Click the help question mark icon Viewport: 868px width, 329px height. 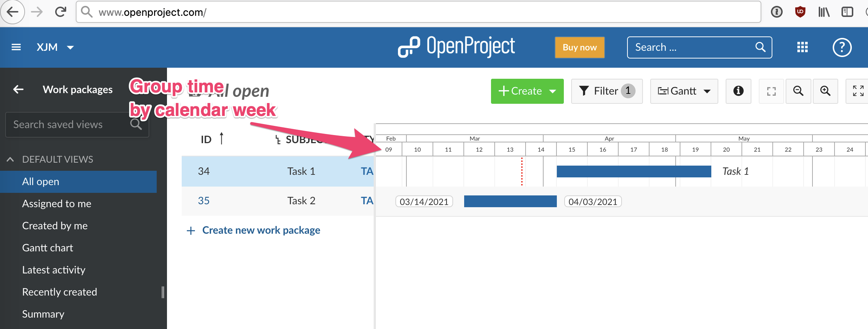coord(842,47)
